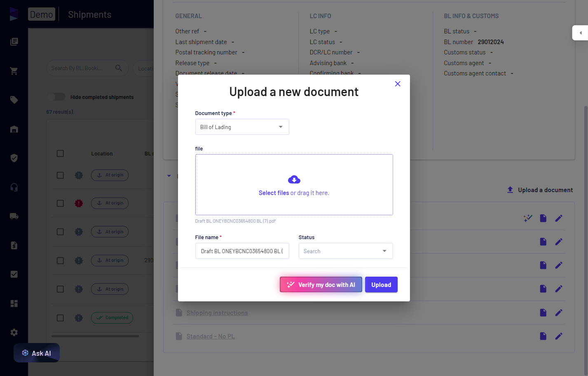The image size is (588, 376).
Task: Click the alert icon in the Completed row
Action: coord(79,318)
